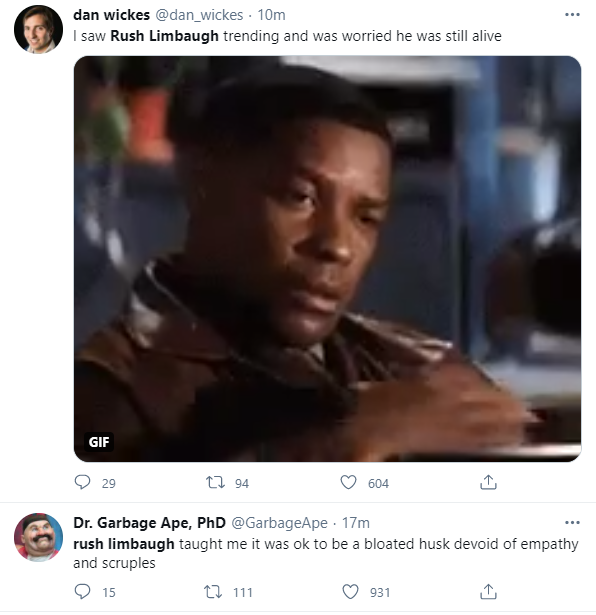Open more options for dan wickes' tweet
This screenshot has width=596, height=615.
(572, 15)
